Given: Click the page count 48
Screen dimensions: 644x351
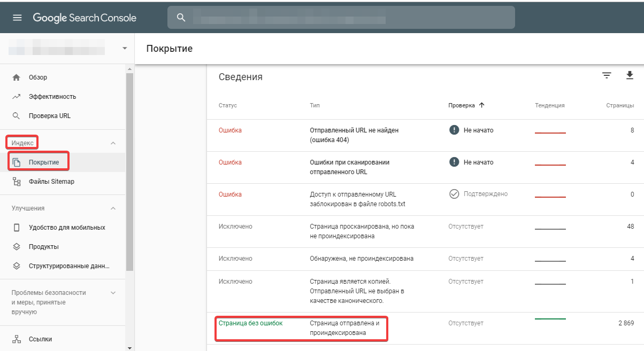Looking at the screenshot, I should 631,227.
